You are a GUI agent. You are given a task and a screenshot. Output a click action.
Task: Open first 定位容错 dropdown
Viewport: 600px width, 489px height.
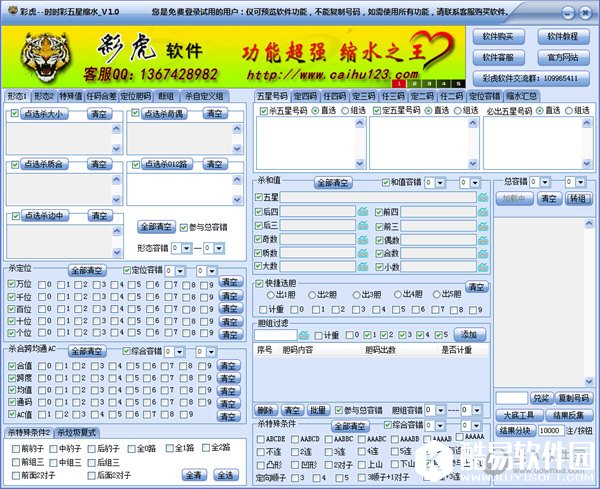click(180, 271)
